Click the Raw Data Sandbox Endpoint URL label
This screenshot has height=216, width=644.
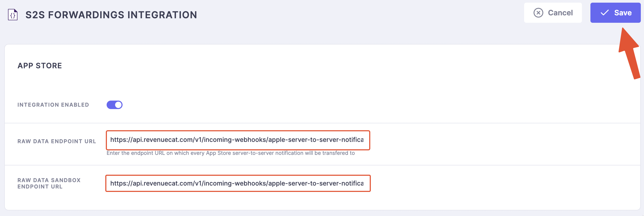click(49, 183)
